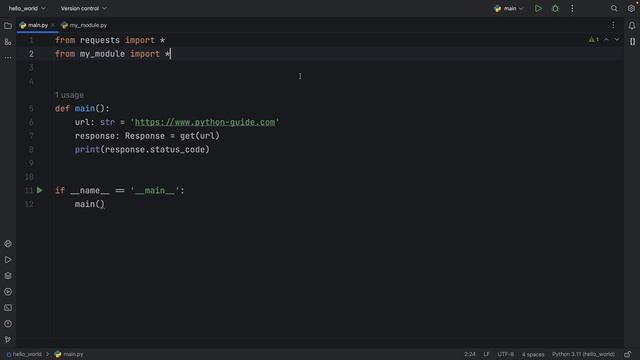Open the Notifications bell panel

coord(631,26)
